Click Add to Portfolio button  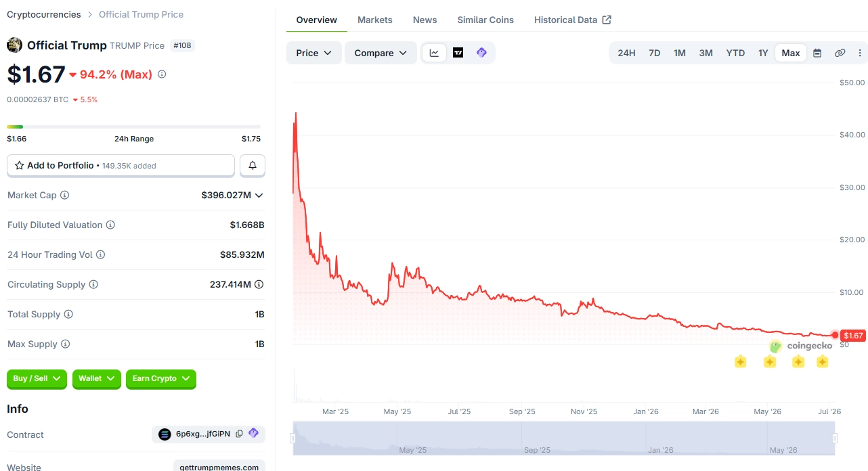click(x=121, y=165)
